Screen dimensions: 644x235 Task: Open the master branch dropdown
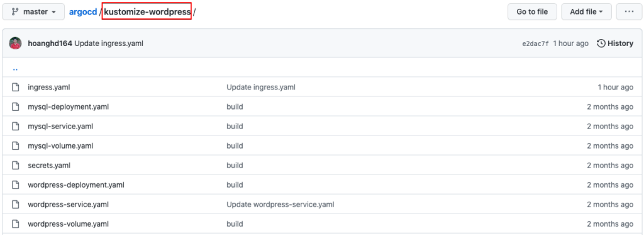click(x=33, y=12)
